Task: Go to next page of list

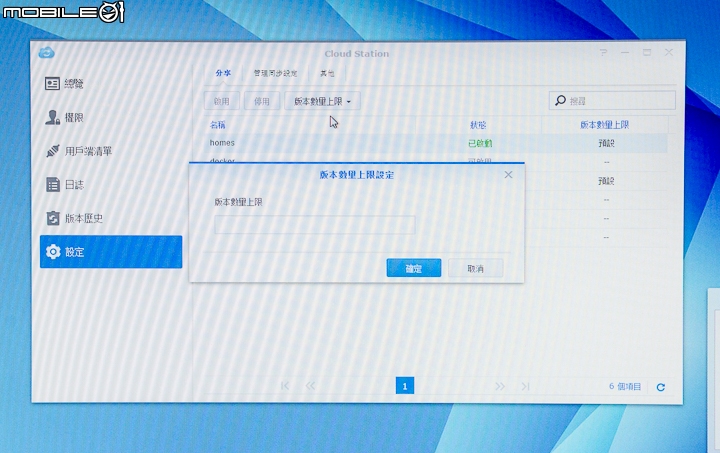Action: point(500,386)
